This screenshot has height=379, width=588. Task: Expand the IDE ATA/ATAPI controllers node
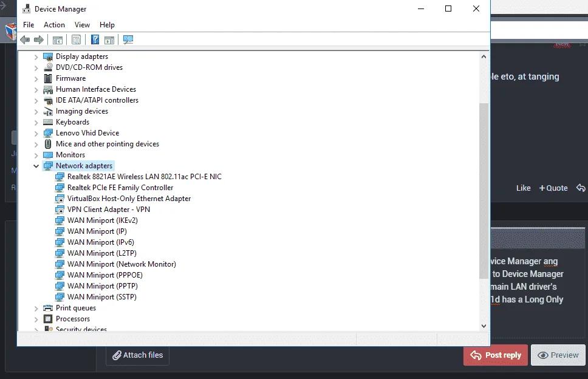36,100
